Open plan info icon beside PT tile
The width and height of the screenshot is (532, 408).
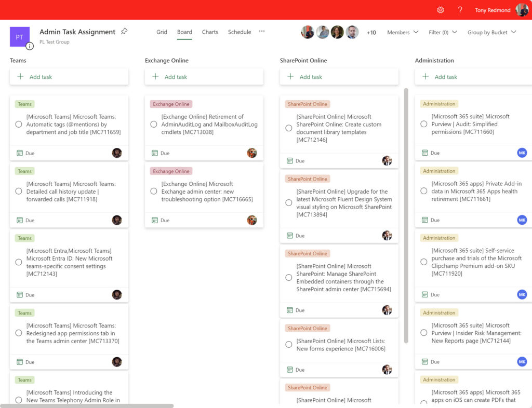[30, 46]
